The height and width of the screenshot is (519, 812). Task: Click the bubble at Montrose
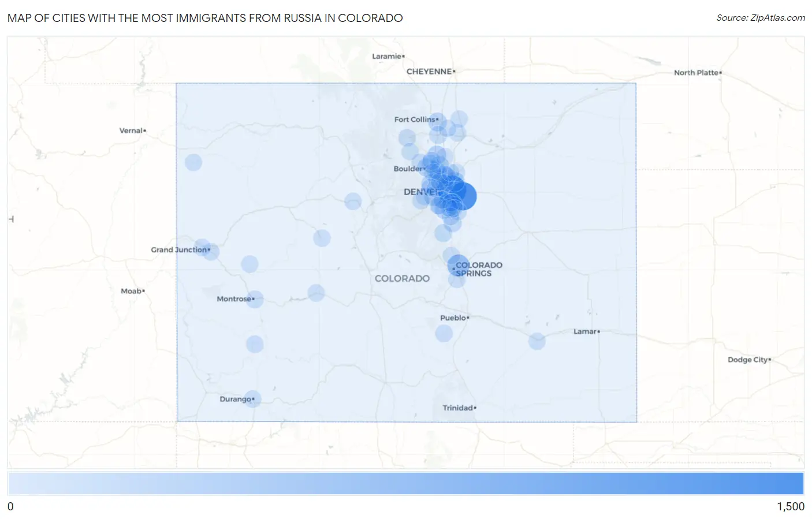coord(255,299)
